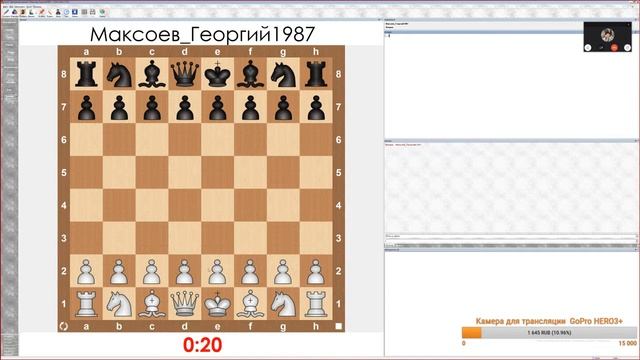Select the white king on e1
The image size is (640, 360).
(x=218, y=304)
